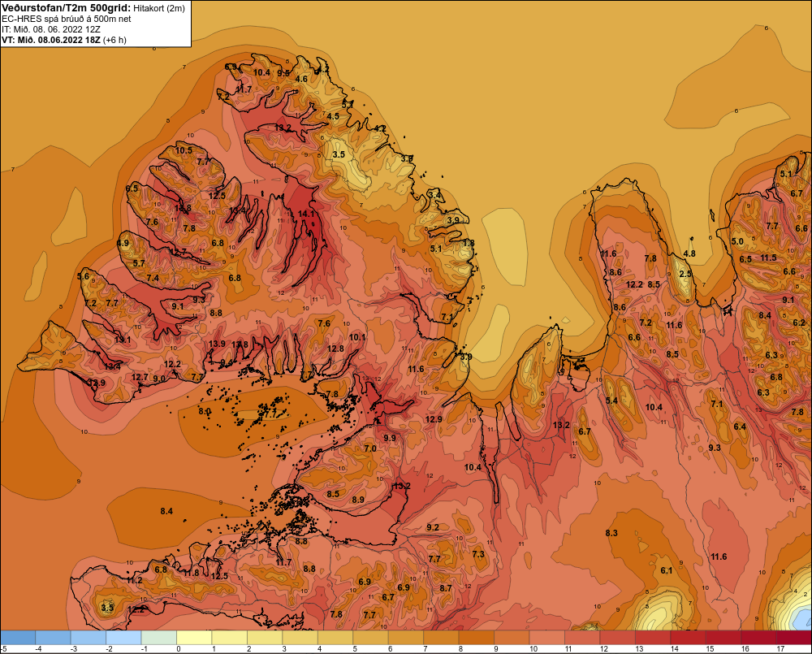812x654 pixels.
Task: Click the valid time 'VT: Mið. 08.06.2022 18Z'
Action: point(50,39)
